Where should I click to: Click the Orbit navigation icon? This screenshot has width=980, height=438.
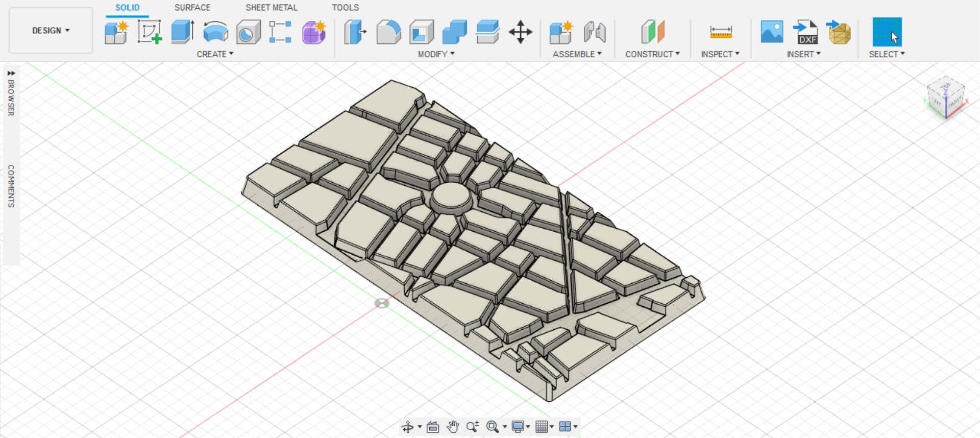point(408,427)
